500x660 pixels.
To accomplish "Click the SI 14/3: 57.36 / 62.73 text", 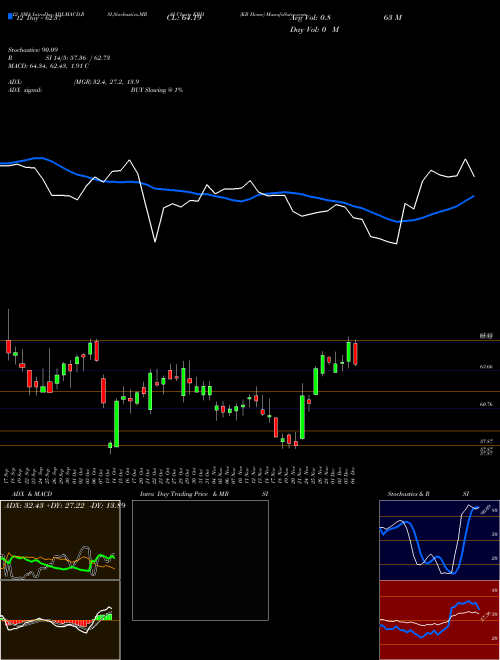I will (78, 58).
